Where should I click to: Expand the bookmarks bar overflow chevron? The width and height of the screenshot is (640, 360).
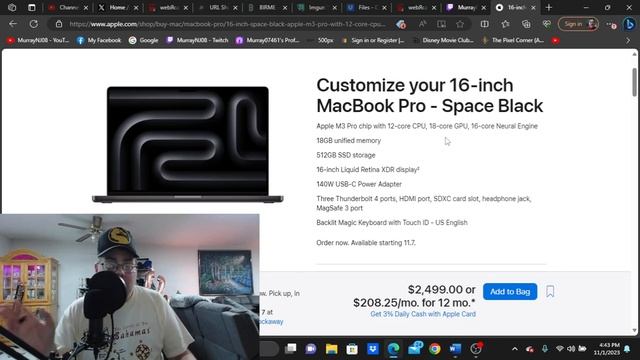coord(628,40)
